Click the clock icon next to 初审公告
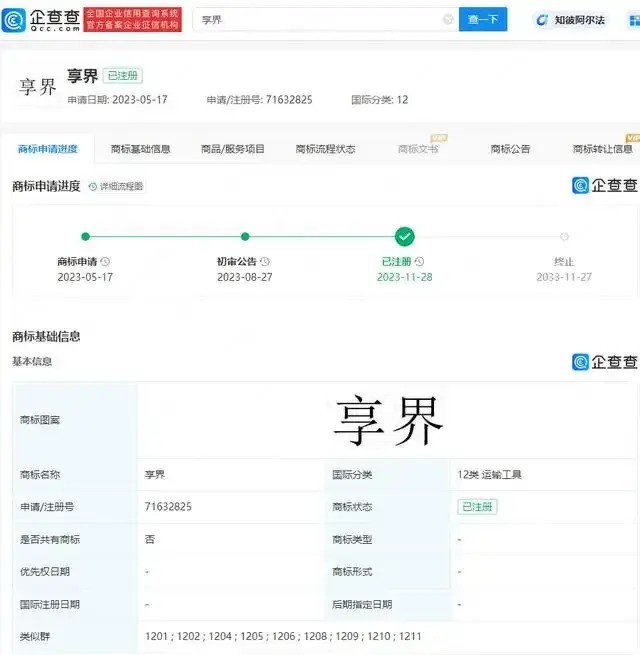Image resolution: width=640 pixels, height=655 pixels. pyautogui.click(x=265, y=261)
